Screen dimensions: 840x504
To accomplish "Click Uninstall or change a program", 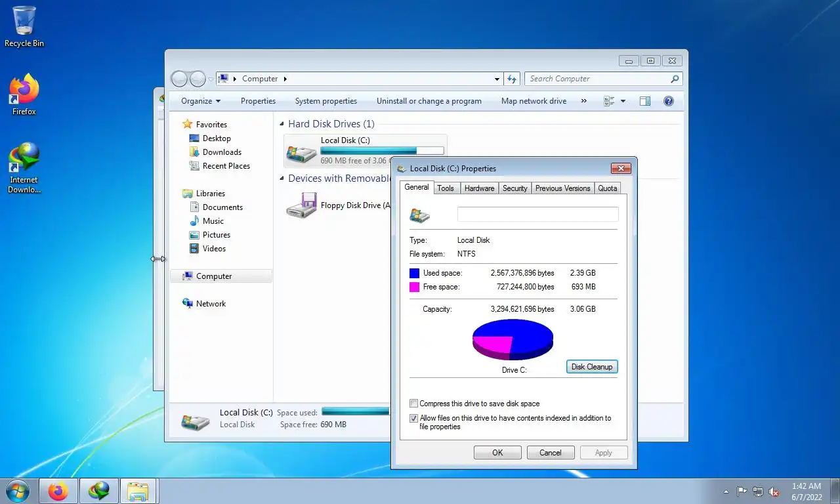I will click(429, 101).
